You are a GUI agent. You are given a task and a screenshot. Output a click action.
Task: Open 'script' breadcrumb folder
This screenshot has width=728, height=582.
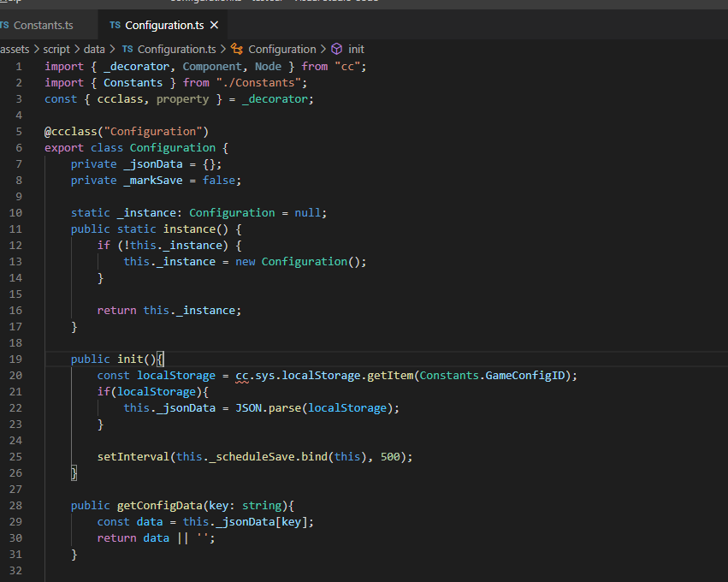click(x=56, y=50)
